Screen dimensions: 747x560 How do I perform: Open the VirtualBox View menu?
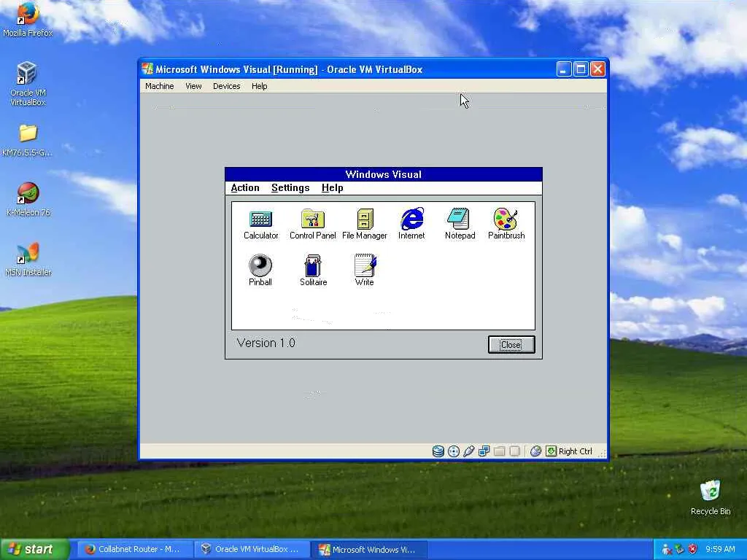tap(193, 86)
